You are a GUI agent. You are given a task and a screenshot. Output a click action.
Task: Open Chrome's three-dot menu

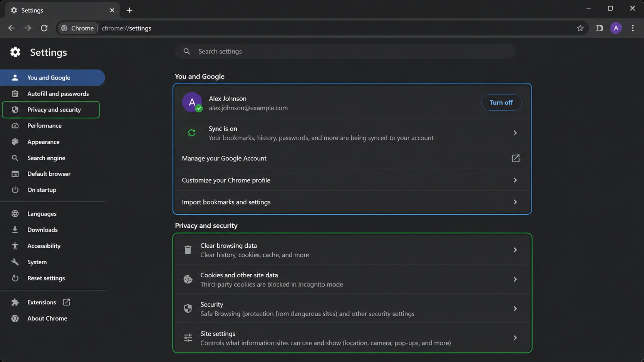(x=633, y=28)
